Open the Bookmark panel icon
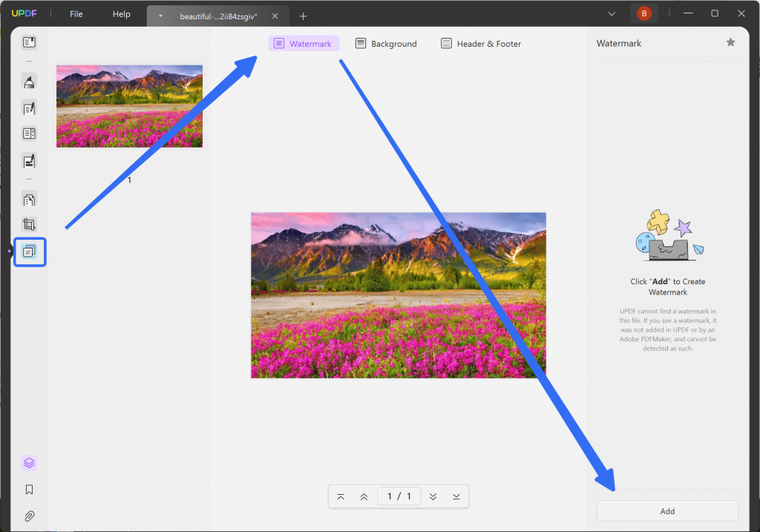The width and height of the screenshot is (760, 532). click(x=29, y=489)
